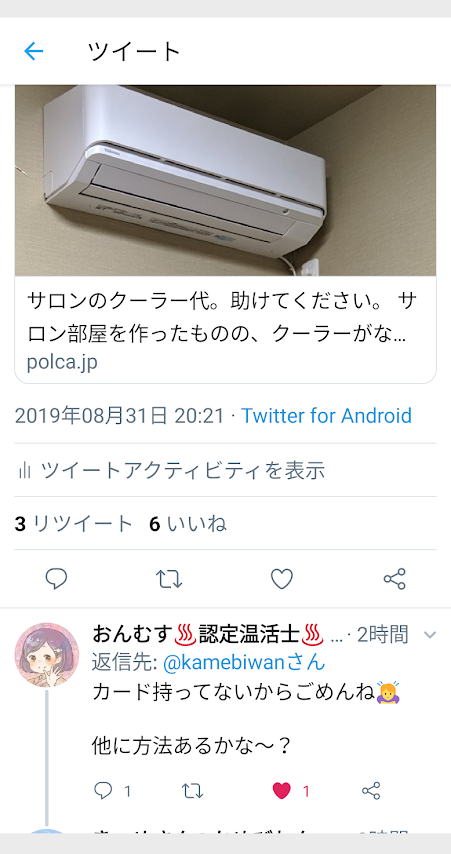
Task: Reply to おんむす comment via bubble icon
Action: coord(102,790)
